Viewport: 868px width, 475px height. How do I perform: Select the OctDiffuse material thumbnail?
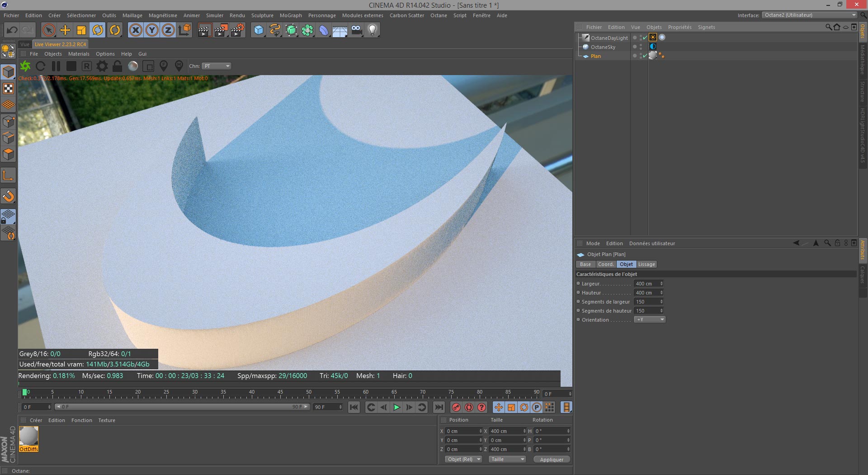pos(28,437)
